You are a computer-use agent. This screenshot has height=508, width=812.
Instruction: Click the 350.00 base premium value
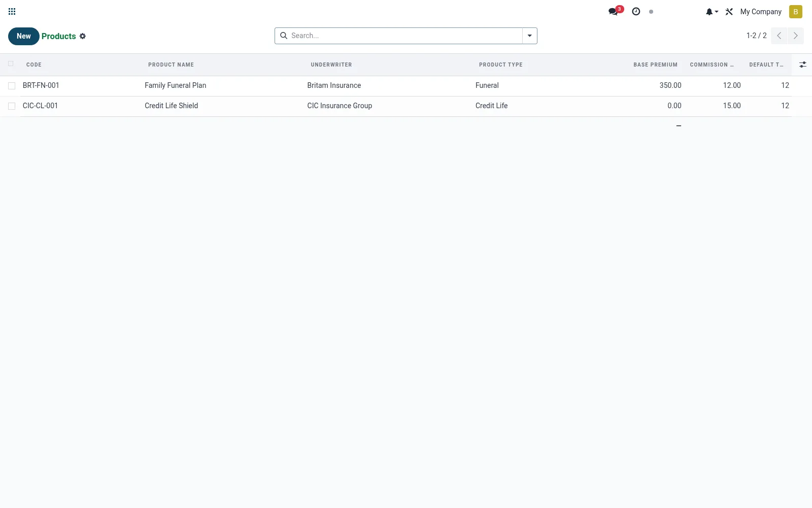(x=670, y=85)
